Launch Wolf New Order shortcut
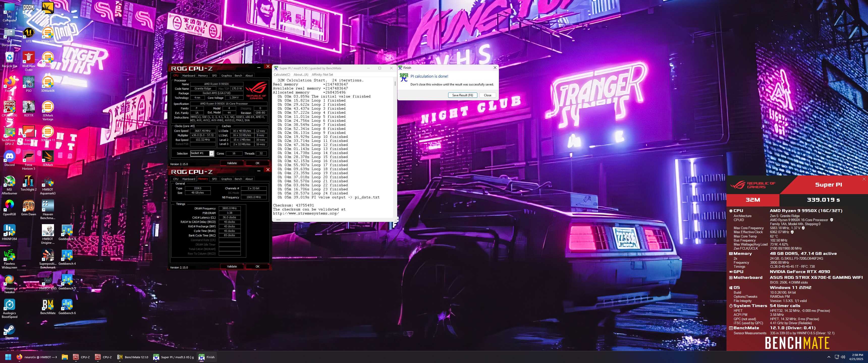 coord(29,61)
